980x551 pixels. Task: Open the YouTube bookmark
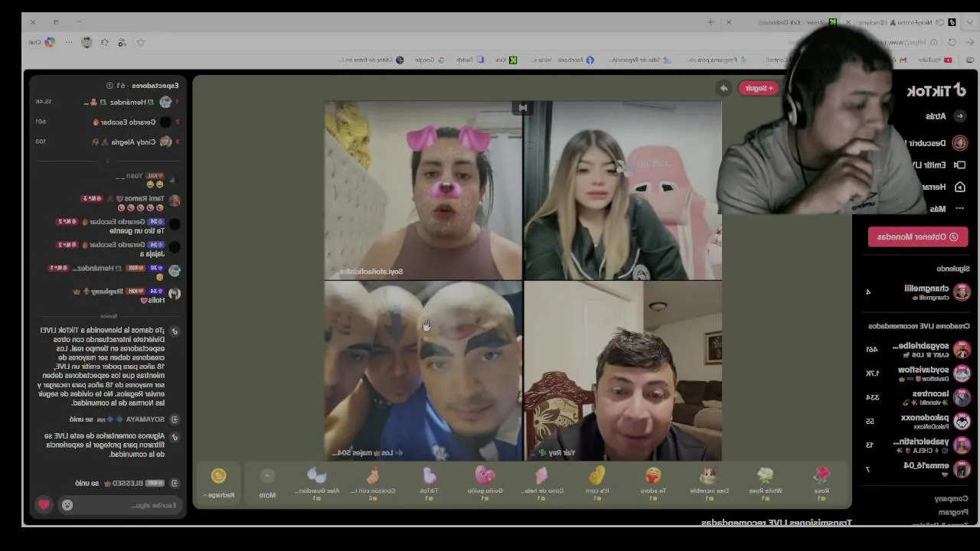pos(934,60)
